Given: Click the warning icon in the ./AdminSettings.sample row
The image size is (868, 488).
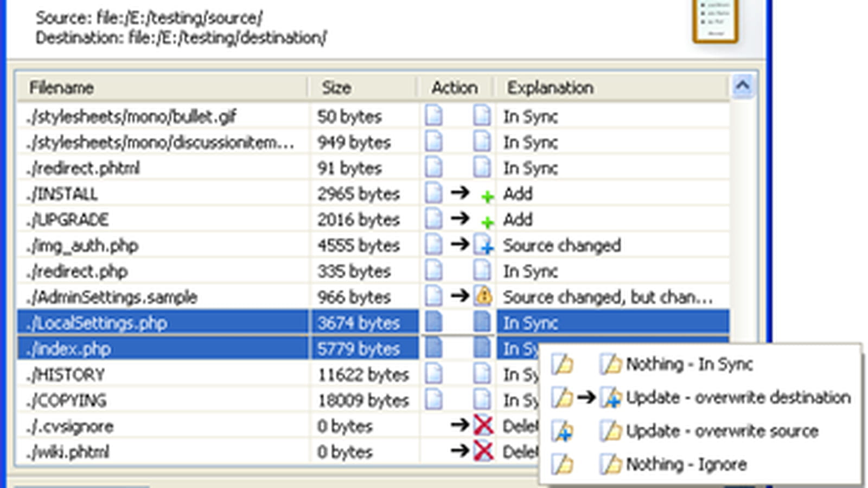Looking at the screenshot, I should pos(483,296).
